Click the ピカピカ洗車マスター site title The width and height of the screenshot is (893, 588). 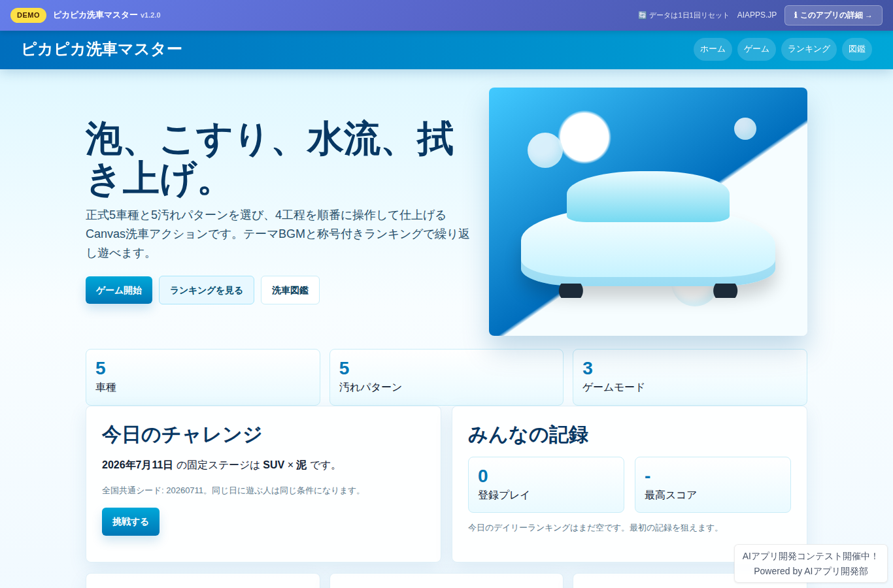pyautogui.click(x=101, y=49)
